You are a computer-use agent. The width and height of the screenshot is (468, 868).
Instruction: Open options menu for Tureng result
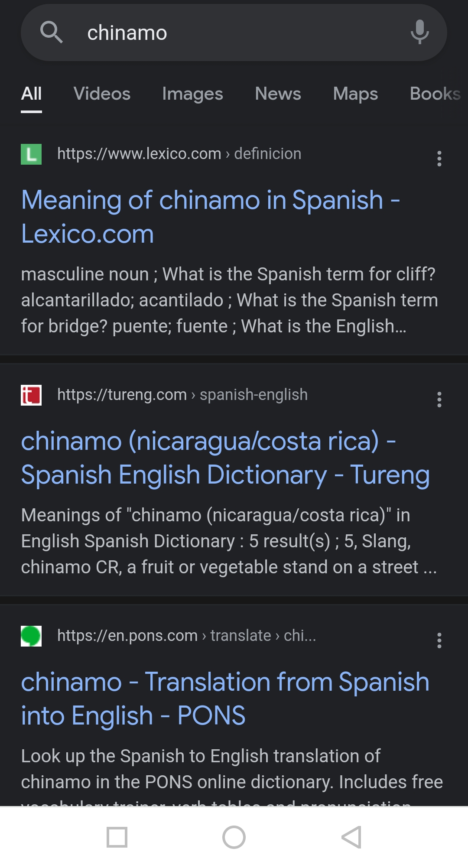point(439,400)
